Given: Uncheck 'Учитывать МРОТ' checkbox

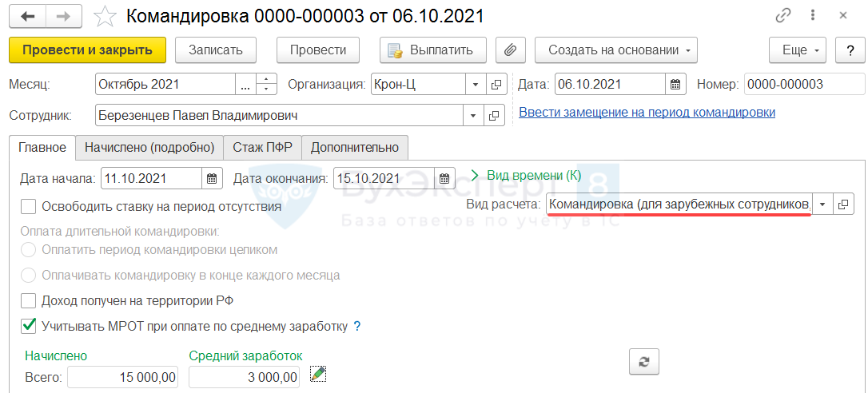Looking at the screenshot, I should click(x=29, y=325).
